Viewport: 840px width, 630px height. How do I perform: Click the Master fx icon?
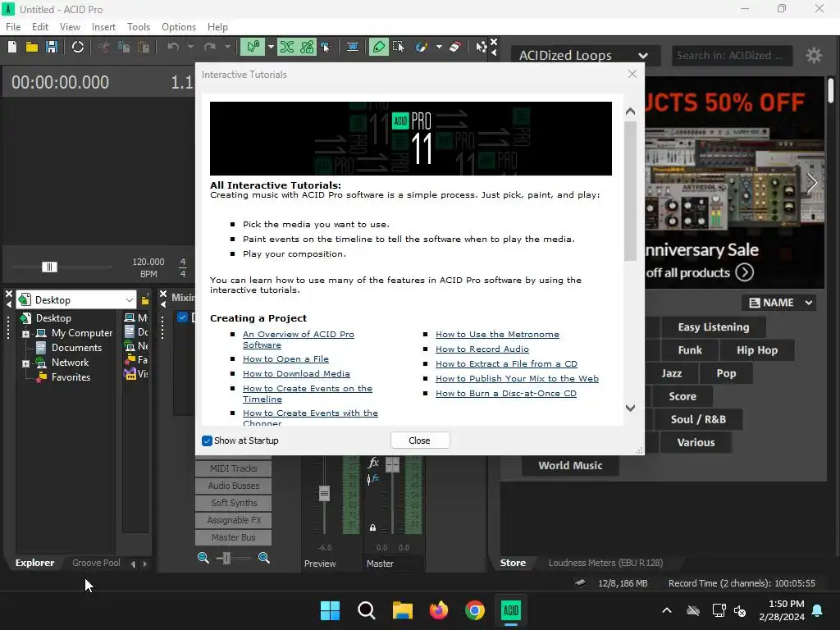click(373, 463)
